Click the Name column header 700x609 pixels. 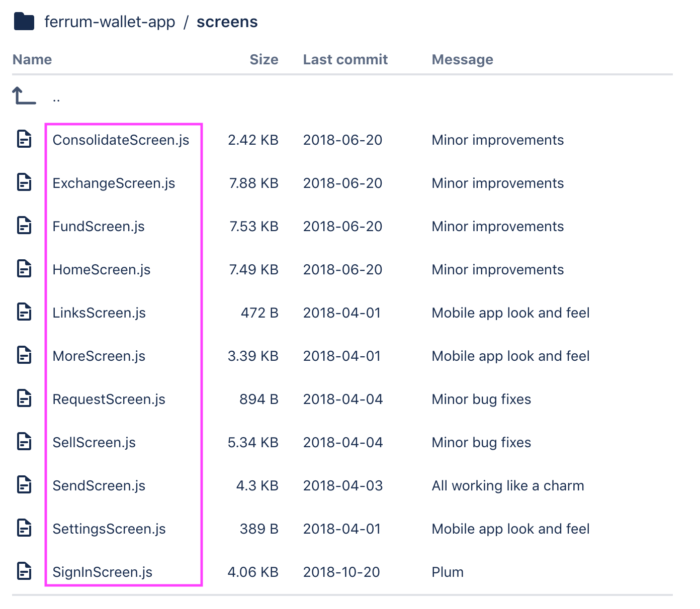tap(32, 60)
